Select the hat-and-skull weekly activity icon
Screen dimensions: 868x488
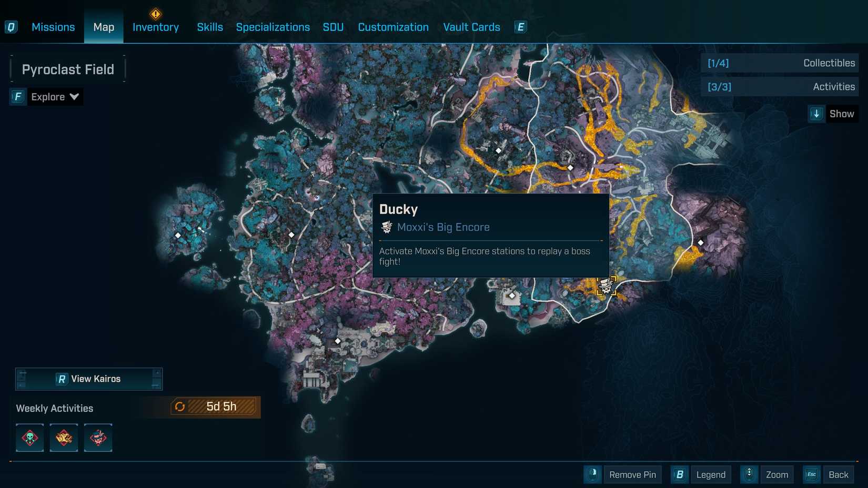click(x=98, y=438)
